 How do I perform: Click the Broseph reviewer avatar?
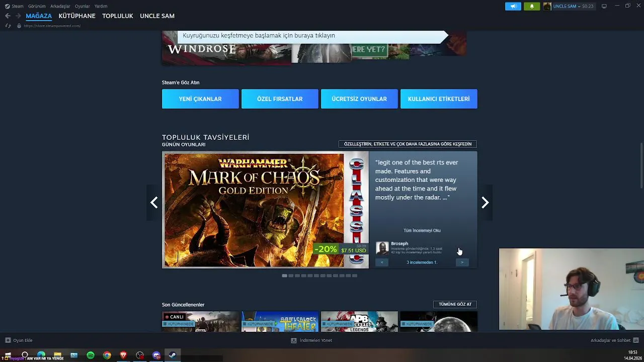coord(382,248)
